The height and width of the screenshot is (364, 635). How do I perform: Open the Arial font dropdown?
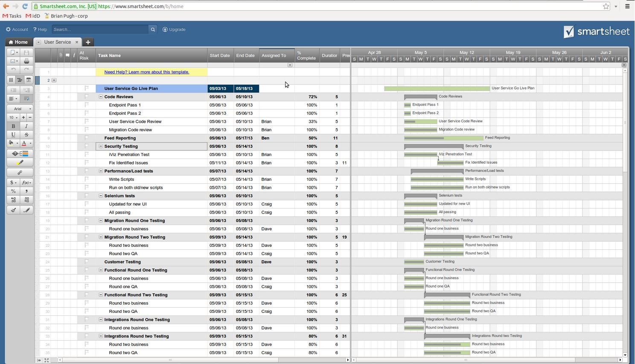click(x=20, y=109)
